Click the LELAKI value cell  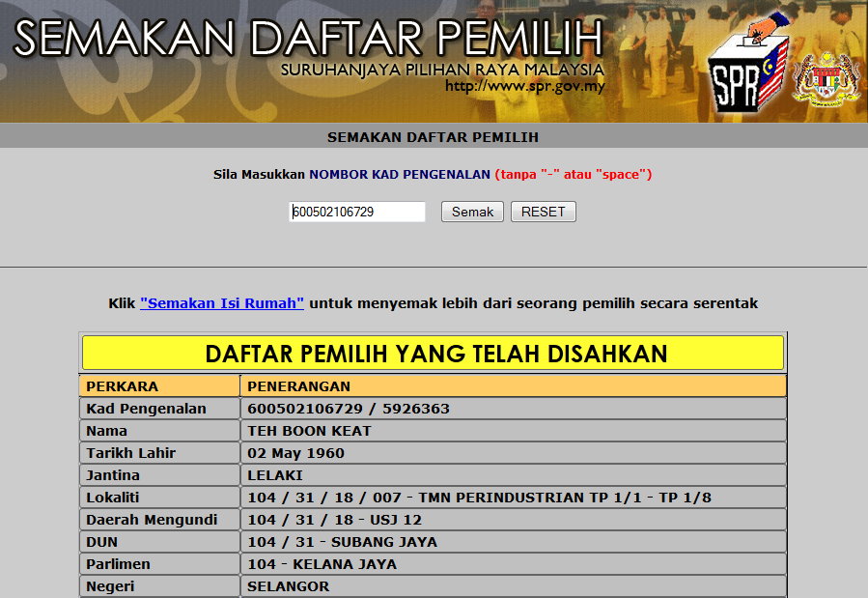tap(514, 475)
